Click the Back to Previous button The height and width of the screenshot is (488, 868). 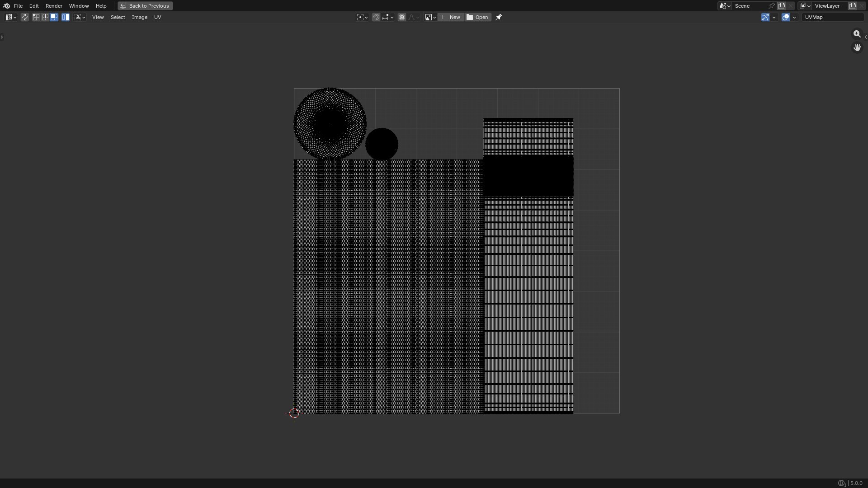(145, 6)
